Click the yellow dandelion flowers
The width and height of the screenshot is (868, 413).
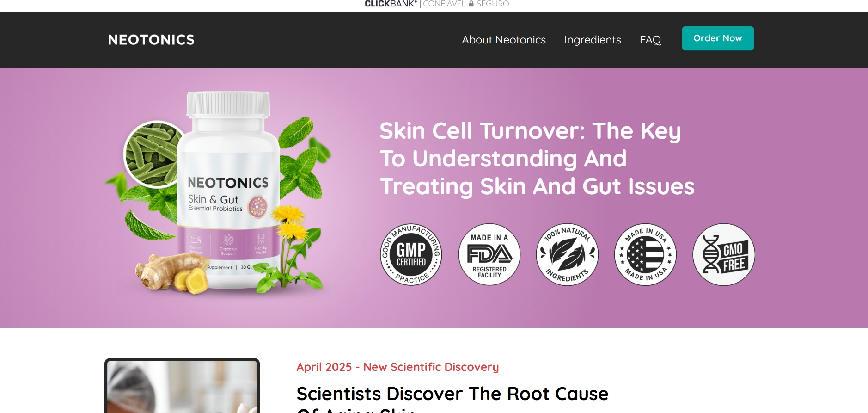tap(287, 221)
